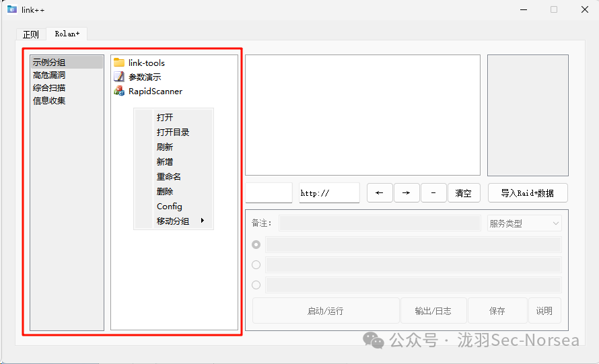Choose 打开目录 from context menu
Image resolution: width=599 pixels, height=364 pixels.
tap(173, 133)
